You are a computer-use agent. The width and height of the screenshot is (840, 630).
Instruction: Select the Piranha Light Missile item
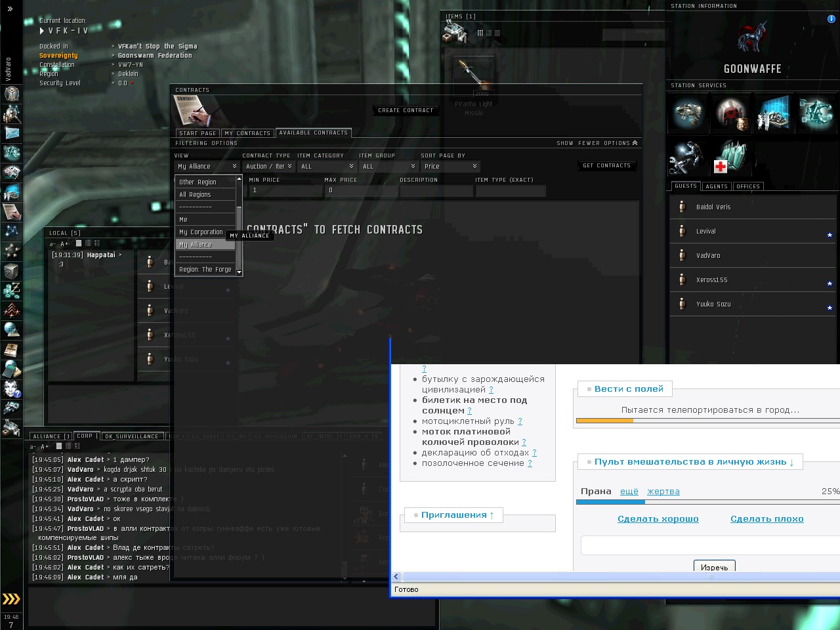tap(473, 85)
